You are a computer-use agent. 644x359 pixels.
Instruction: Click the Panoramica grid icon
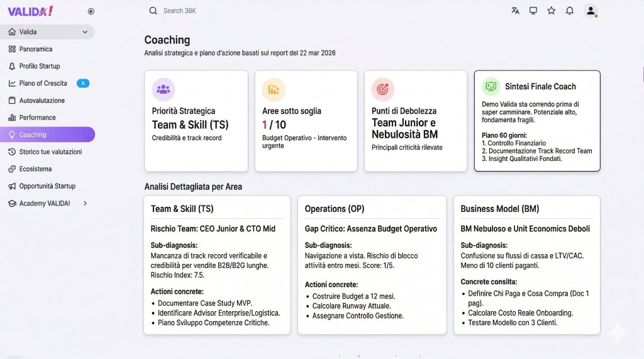[x=12, y=49]
